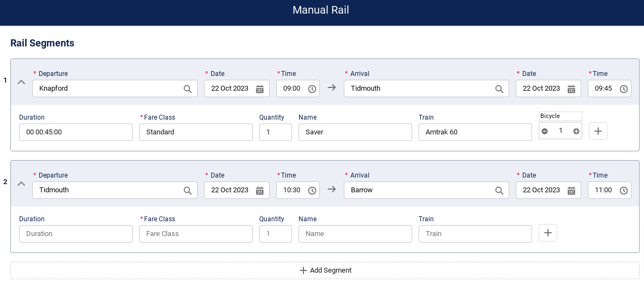Open Fare Class field showing Standard

195,132
